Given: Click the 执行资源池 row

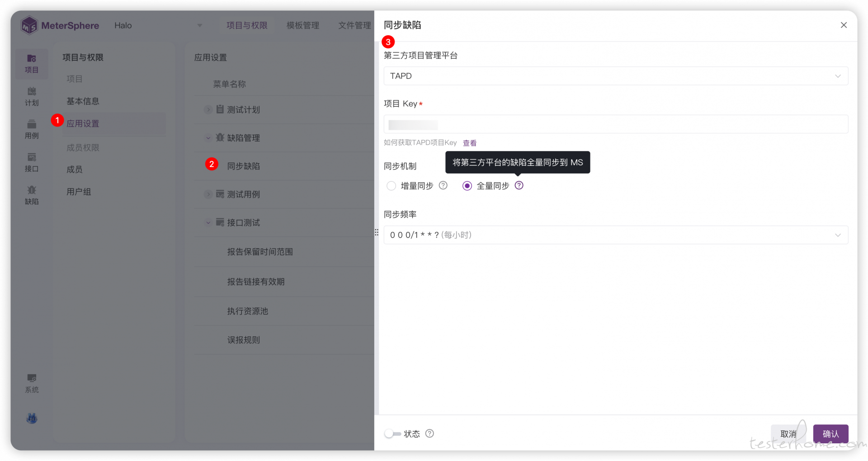Looking at the screenshot, I should coord(284,311).
